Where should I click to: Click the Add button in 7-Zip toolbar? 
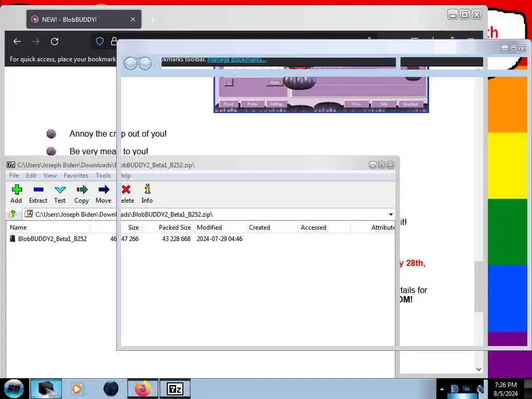coord(16,194)
